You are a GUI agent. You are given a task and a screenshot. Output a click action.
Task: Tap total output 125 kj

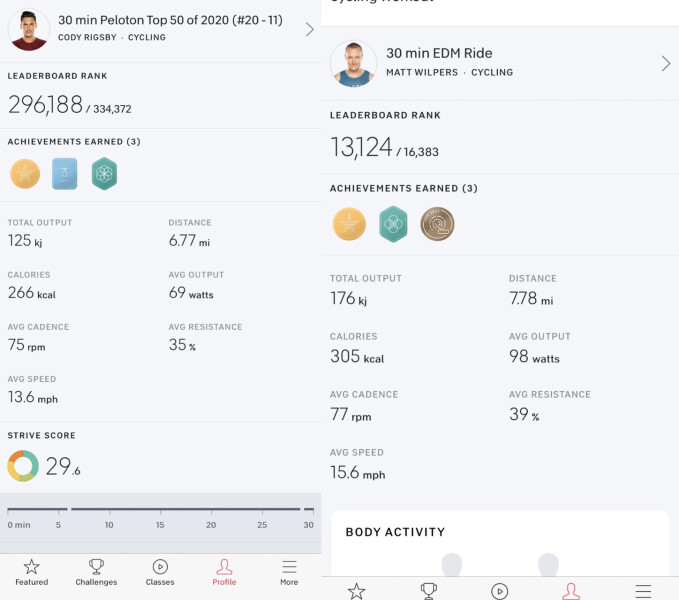(25, 240)
